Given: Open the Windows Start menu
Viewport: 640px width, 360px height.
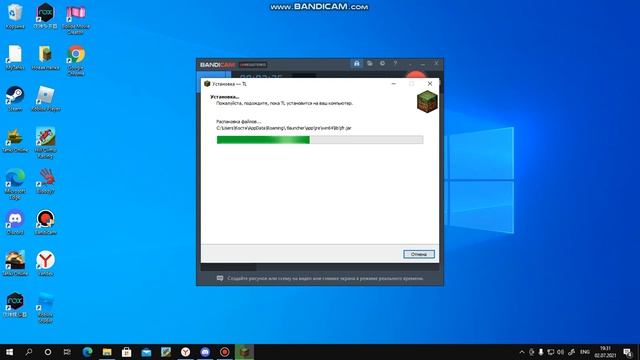Looking at the screenshot, I should 9,352.
